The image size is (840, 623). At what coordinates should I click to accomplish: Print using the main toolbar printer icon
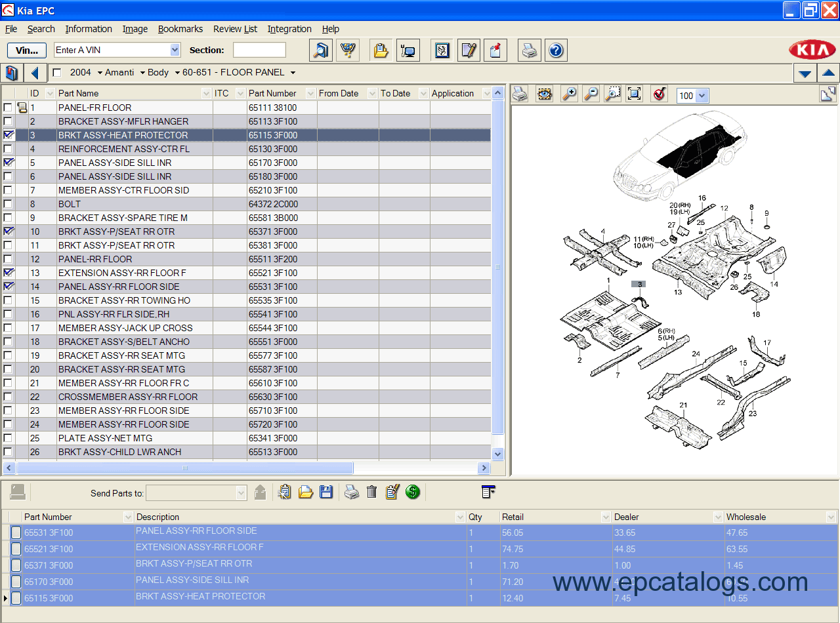(530, 50)
